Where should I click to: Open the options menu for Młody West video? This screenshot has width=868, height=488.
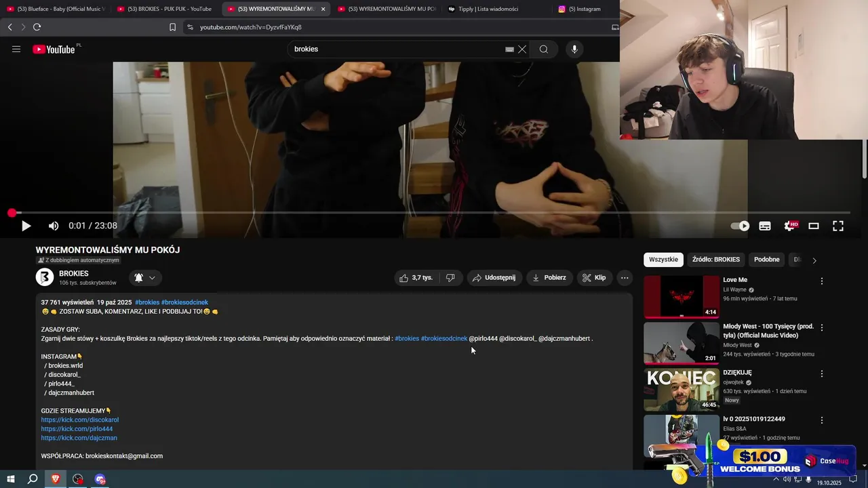(822, 327)
